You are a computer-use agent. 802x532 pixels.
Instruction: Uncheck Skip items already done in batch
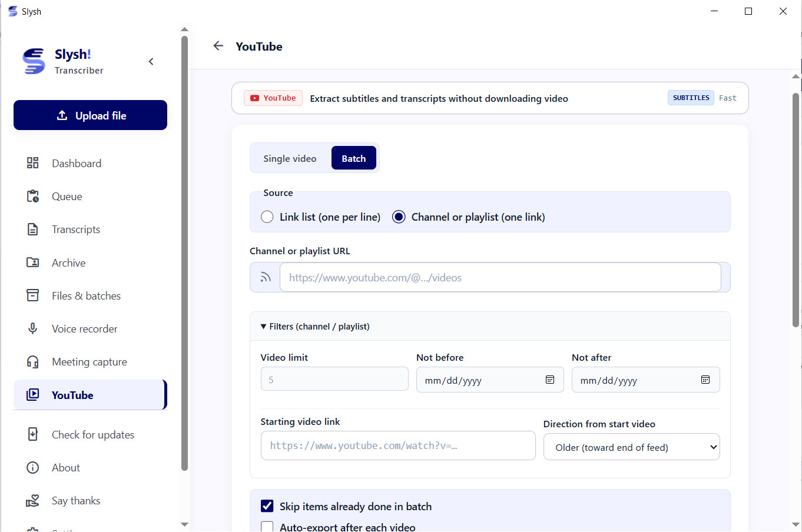tap(267, 506)
